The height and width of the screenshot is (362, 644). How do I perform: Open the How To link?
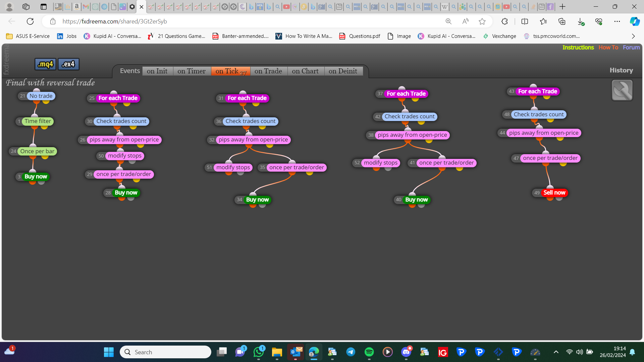click(608, 48)
